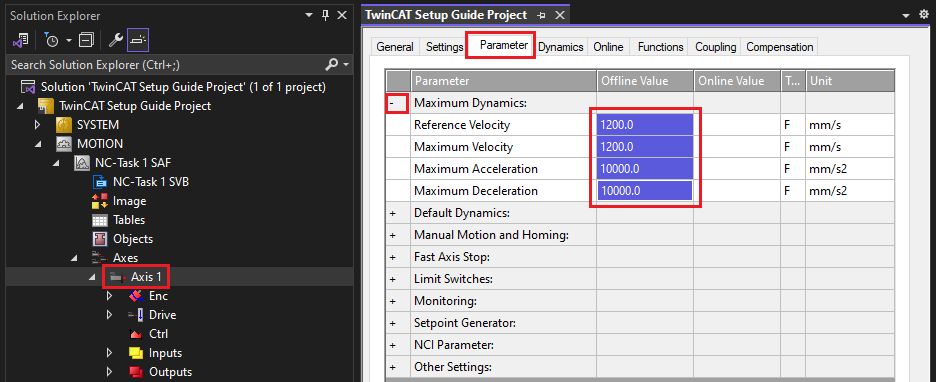
Task: Click the Pending Changes Filter clock icon
Action: (x=53, y=41)
